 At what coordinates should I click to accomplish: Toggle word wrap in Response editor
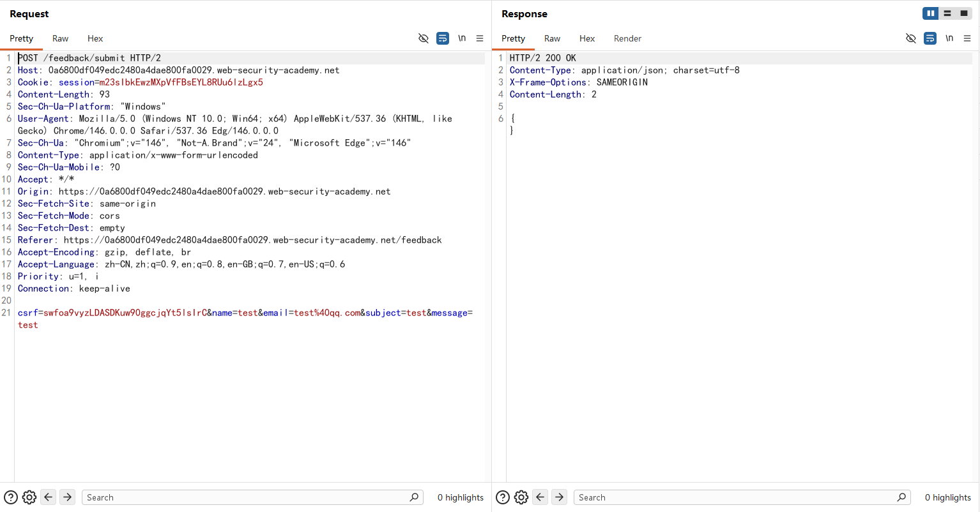930,38
